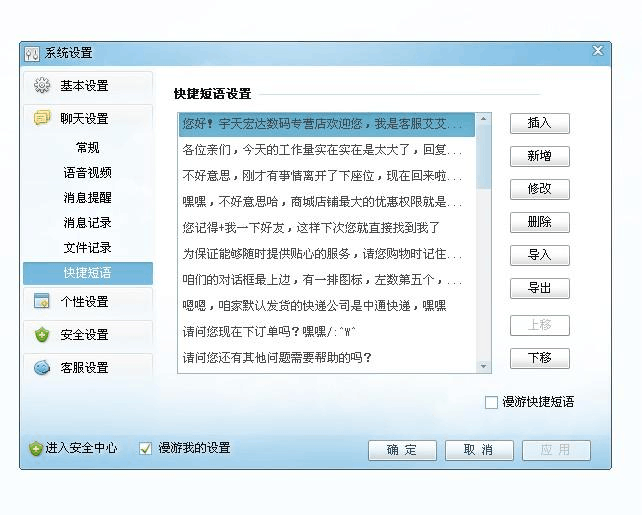Screen dimensions: 642x515
Task: Import phrases with the 导入 button
Action: [x=540, y=255]
